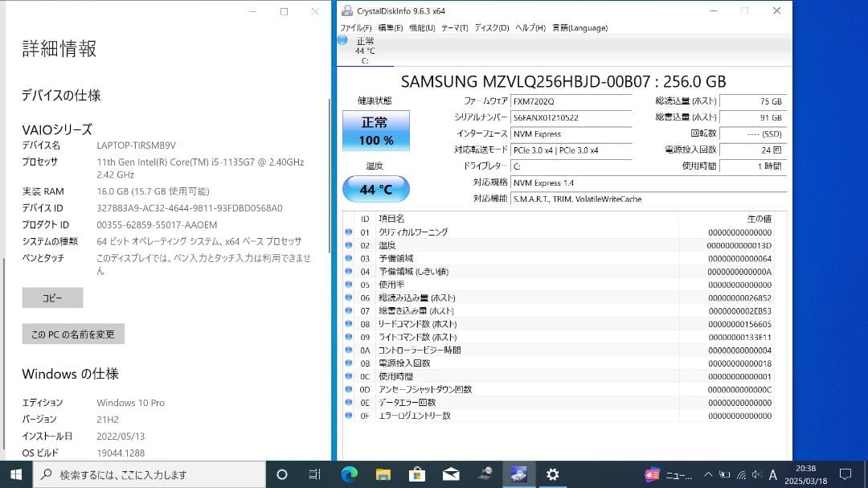Open Task View from the taskbar

(x=313, y=474)
